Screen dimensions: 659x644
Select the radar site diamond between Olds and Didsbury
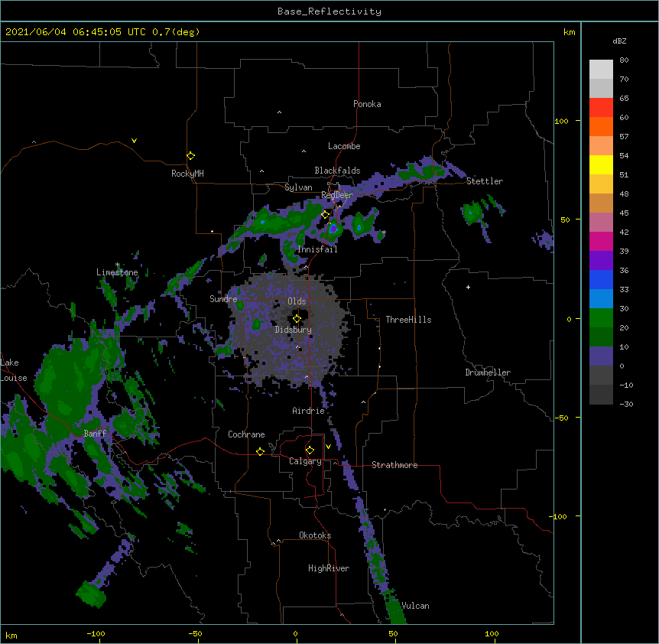click(297, 318)
